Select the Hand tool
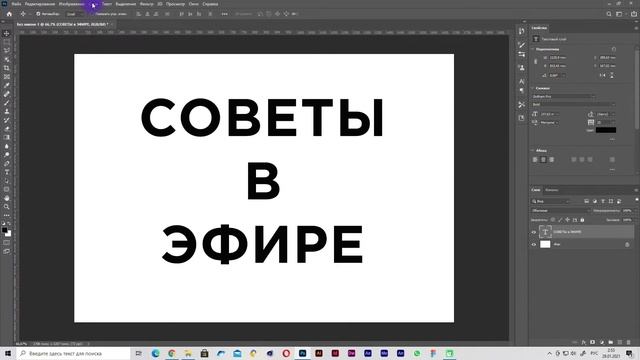The image size is (640, 360). click(x=7, y=198)
